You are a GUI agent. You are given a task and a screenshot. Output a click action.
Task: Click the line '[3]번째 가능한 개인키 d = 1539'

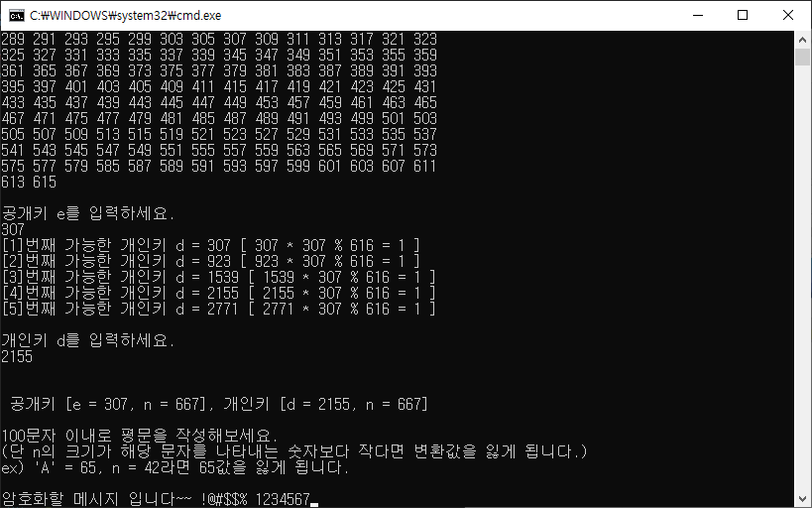click(x=218, y=278)
